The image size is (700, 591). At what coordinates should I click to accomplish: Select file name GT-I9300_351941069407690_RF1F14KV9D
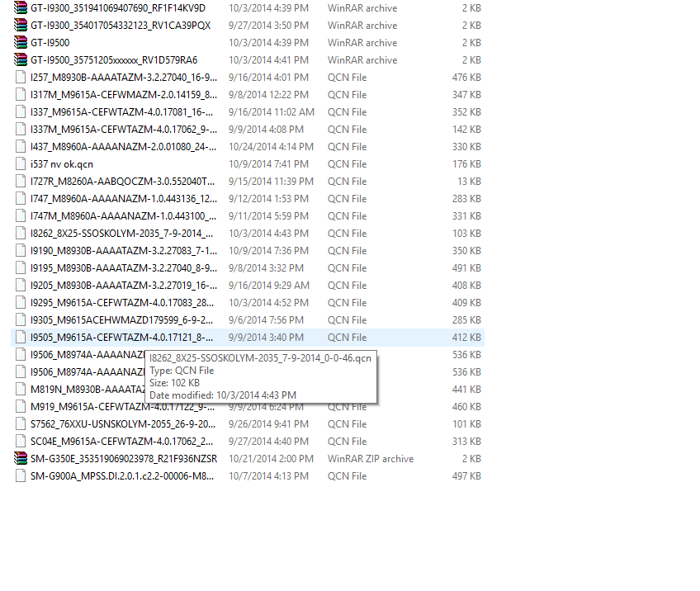118,8
